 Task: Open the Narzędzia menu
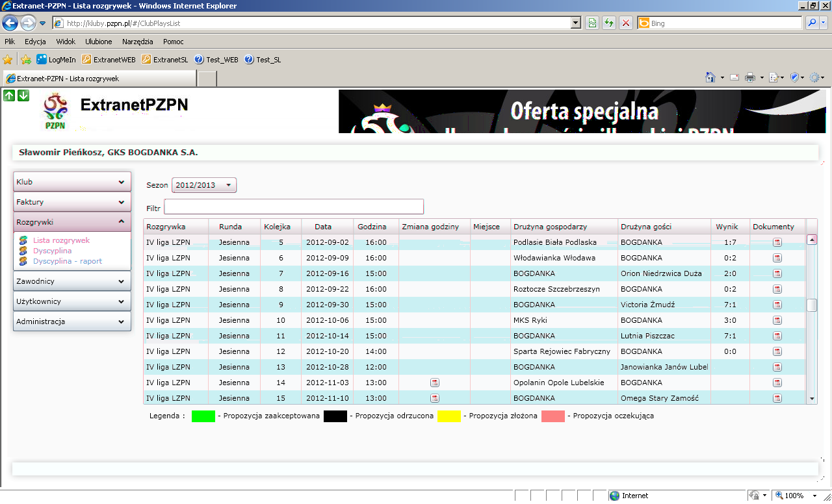coord(138,42)
